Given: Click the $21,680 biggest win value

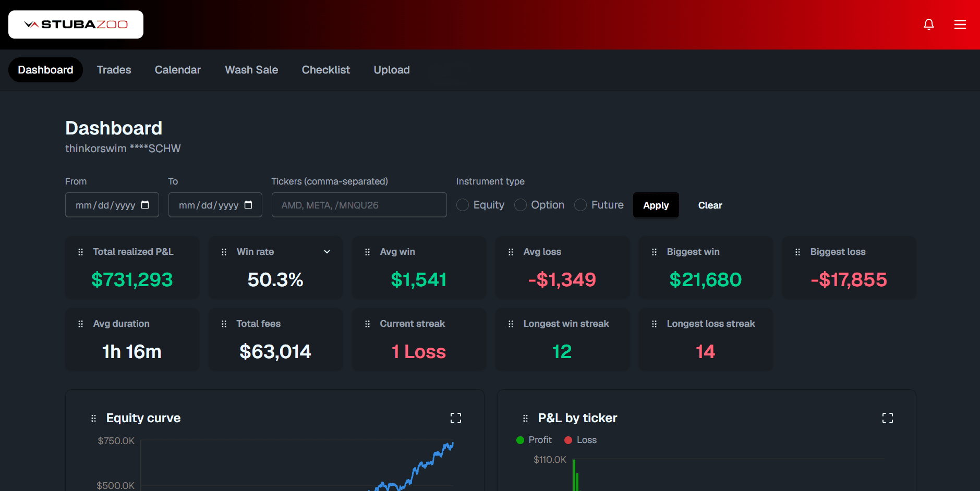Looking at the screenshot, I should click(706, 280).
